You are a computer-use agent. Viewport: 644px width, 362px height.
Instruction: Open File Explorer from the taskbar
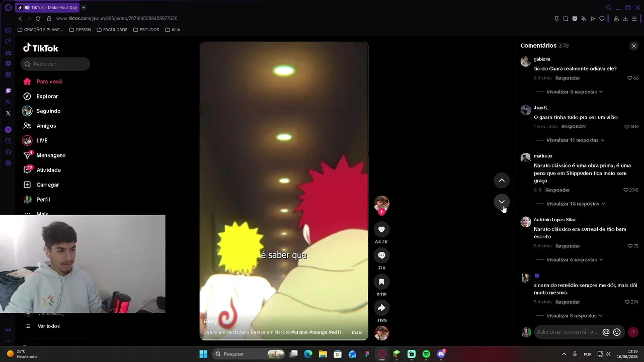[x=323, y=354]
